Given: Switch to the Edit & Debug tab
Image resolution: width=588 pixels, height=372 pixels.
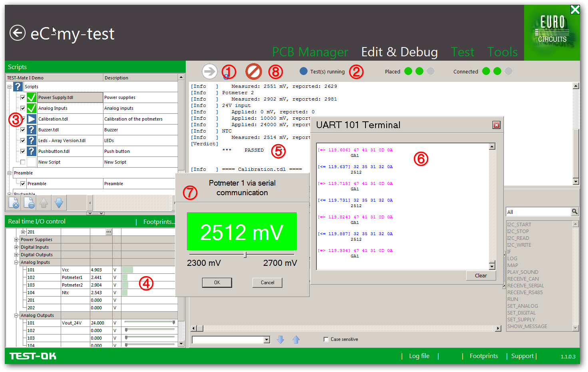Looking at the screenshot, I should pos(399,52).
